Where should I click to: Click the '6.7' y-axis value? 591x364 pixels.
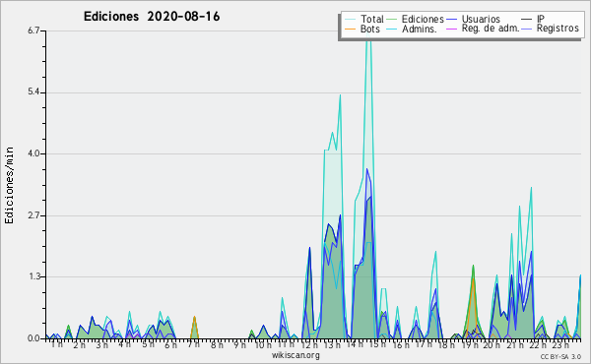pos(33,30)
